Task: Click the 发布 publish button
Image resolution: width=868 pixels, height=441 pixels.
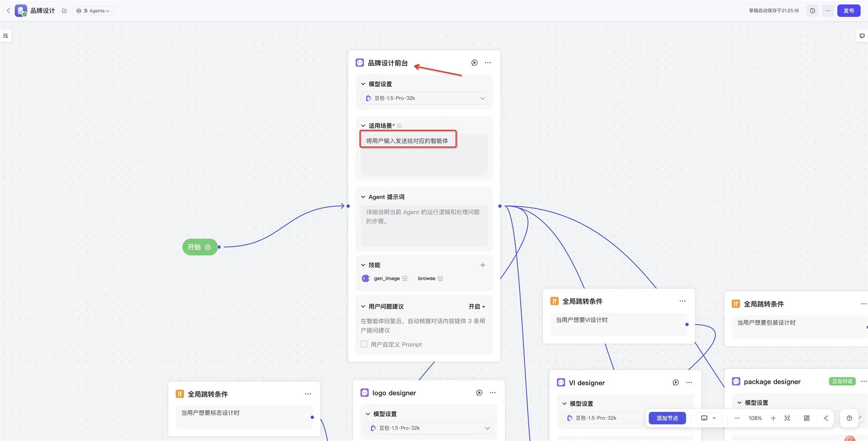Action: click(848, 10)
